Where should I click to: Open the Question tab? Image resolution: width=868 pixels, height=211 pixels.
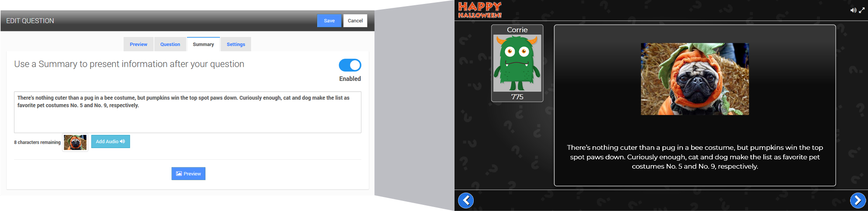(170, 45)
